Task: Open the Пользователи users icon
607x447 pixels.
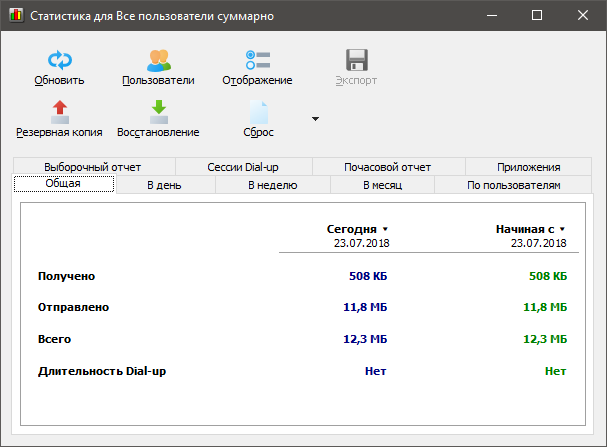Action: point(159,60)
